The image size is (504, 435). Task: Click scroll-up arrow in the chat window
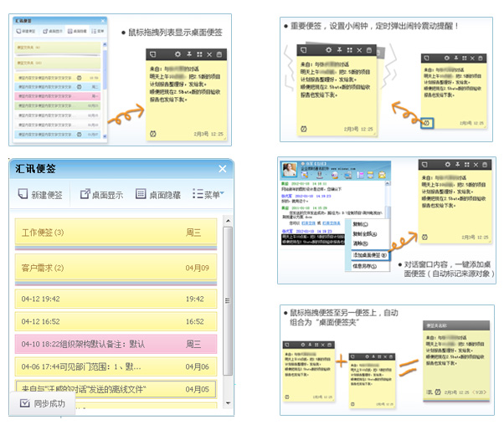pos(388,183)
